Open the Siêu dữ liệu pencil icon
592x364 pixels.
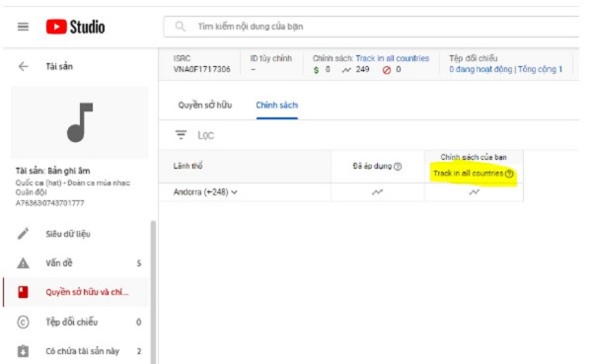pyautogui.click(x=23, y=234)
